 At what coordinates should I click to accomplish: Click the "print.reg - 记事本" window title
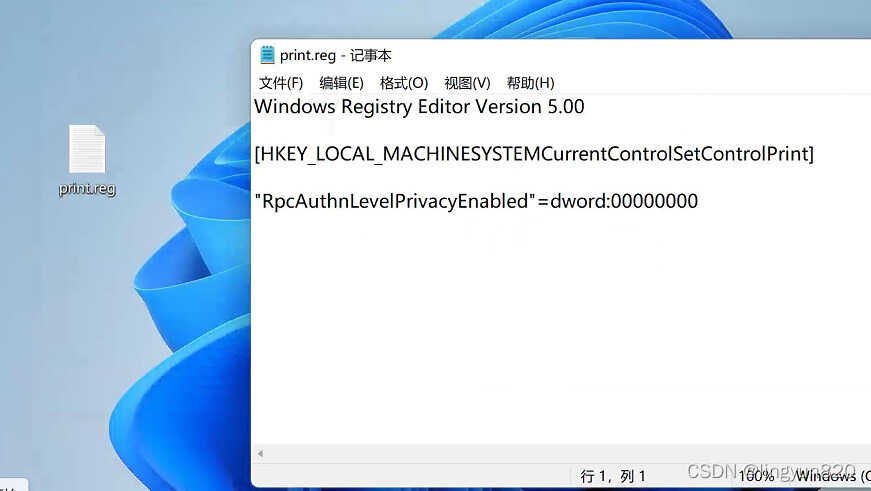336,56
